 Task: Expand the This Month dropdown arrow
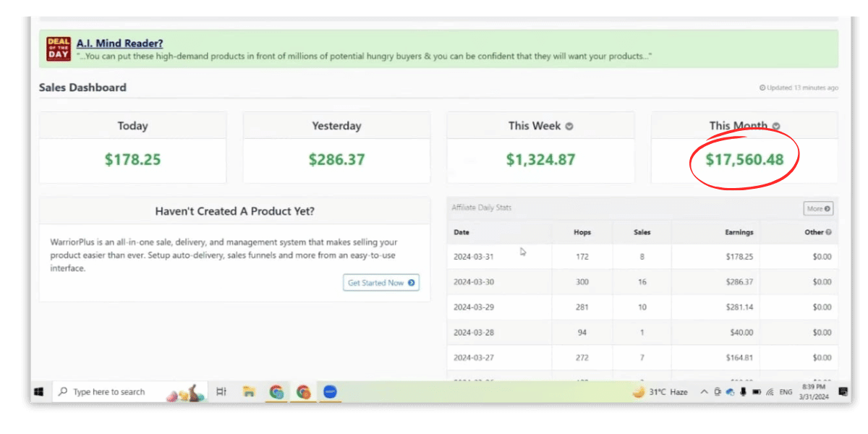click(776, 126)
